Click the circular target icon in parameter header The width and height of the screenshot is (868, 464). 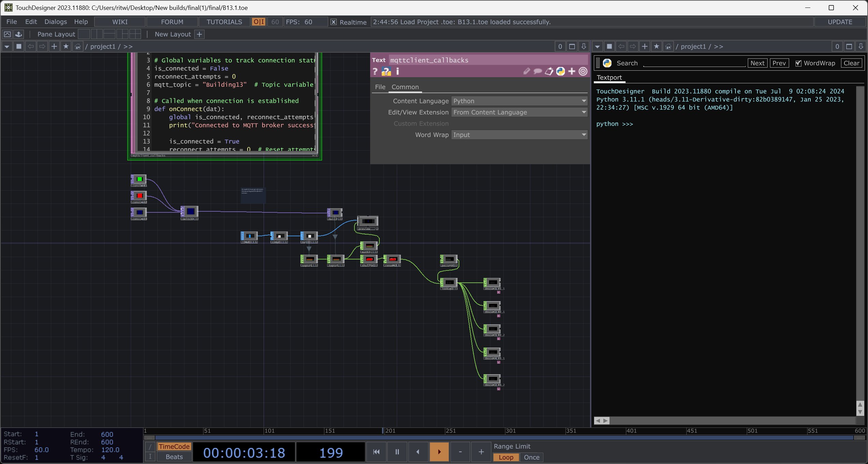pyautogui.click(x=583, y=71)
